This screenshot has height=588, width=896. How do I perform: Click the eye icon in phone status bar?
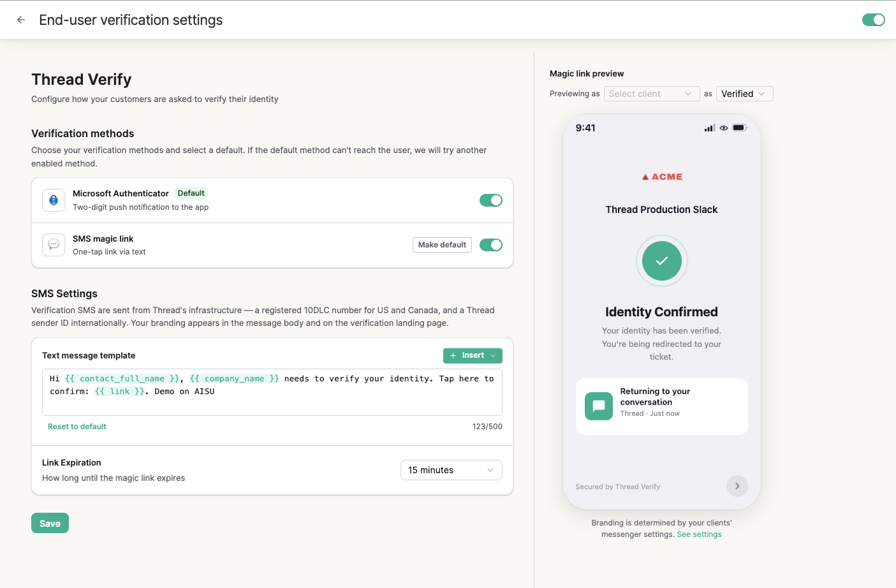(724, 128)
